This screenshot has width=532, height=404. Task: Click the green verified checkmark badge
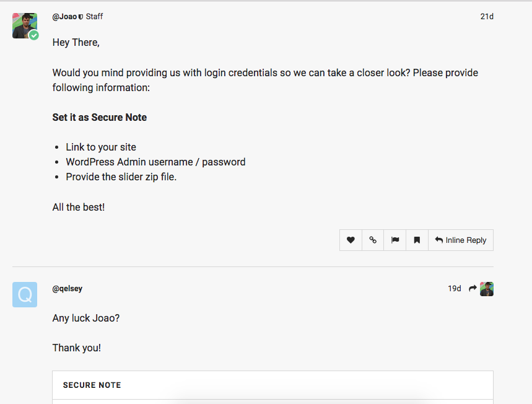[x=33, y=35]
